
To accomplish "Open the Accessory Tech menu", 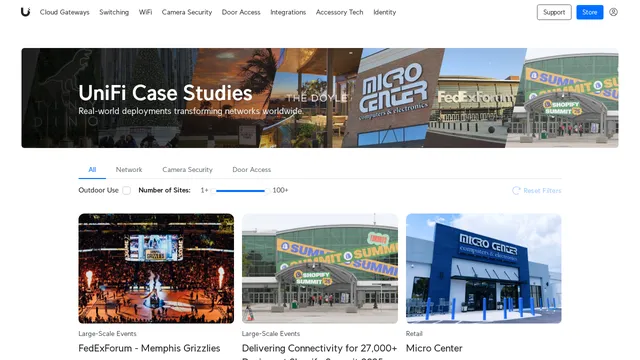I will (x=339, y=12).
